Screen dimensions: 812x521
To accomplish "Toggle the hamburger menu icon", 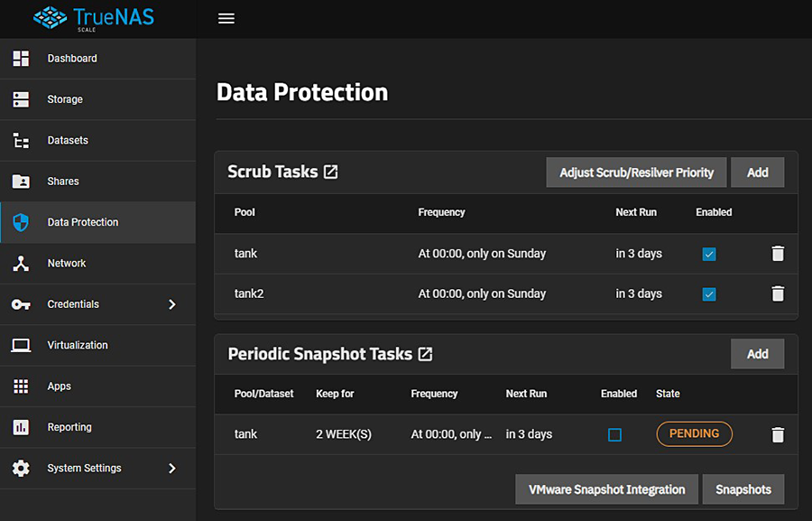I will (x=226, y=18).
